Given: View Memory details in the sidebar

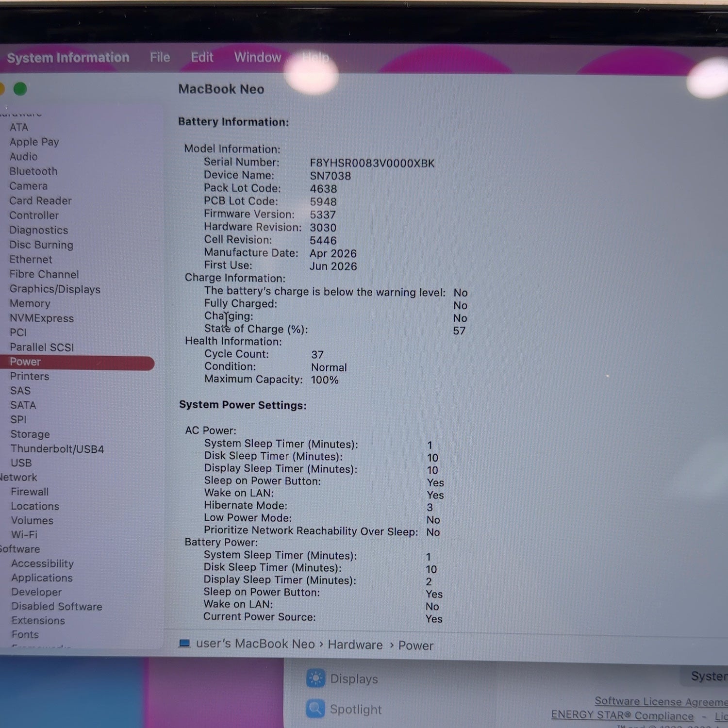Looking at the screenshot, I should pyautogui.click(x=30, y=303).
